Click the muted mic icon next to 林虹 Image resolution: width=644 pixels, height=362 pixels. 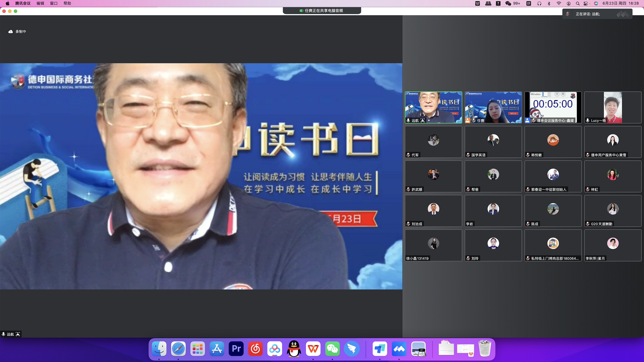click(588, 189)
